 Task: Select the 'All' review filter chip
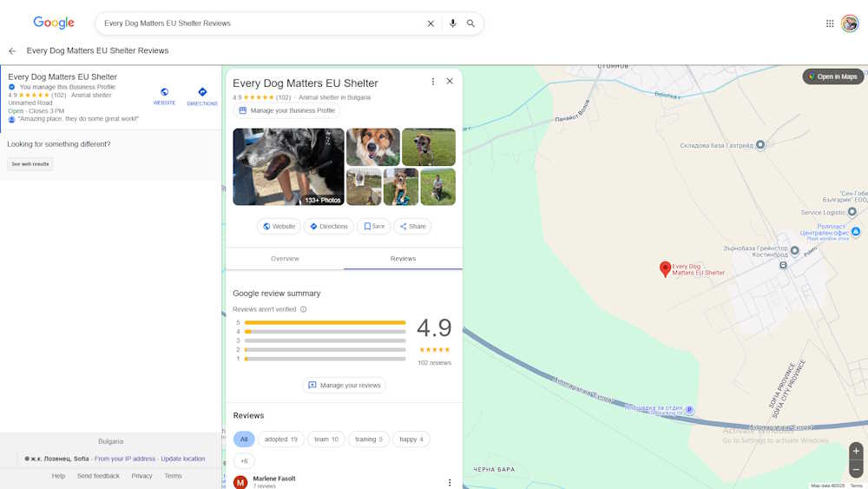[244, 439]
